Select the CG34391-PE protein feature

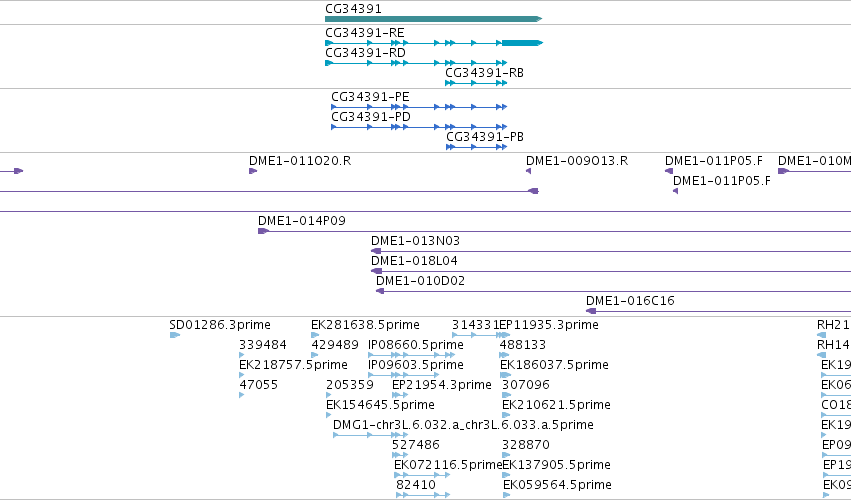click(x=419, y=107)
